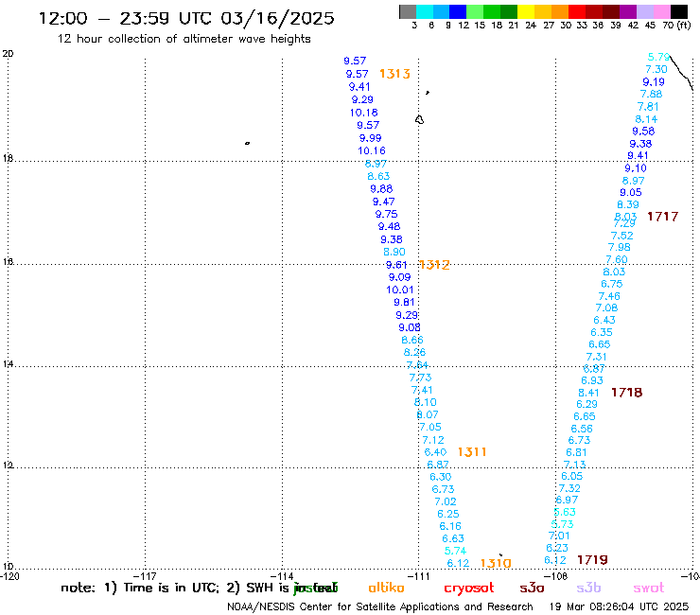Select the black swatch ending the color scale
The image size is (700, 615).
coord(678,11)
